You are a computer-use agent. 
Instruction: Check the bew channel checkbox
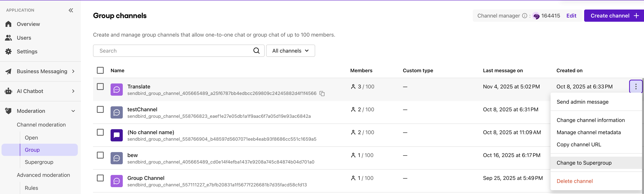(100, 155)
